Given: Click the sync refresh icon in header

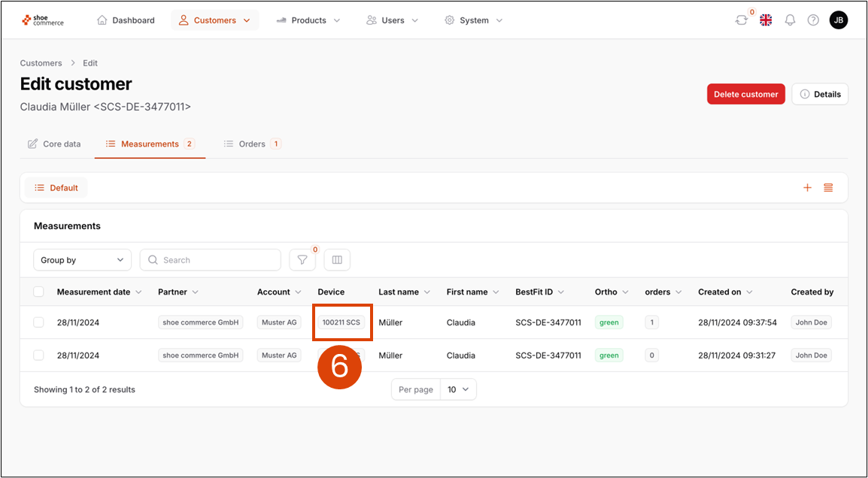Looking at the screenshot, I should pos(742,20).
